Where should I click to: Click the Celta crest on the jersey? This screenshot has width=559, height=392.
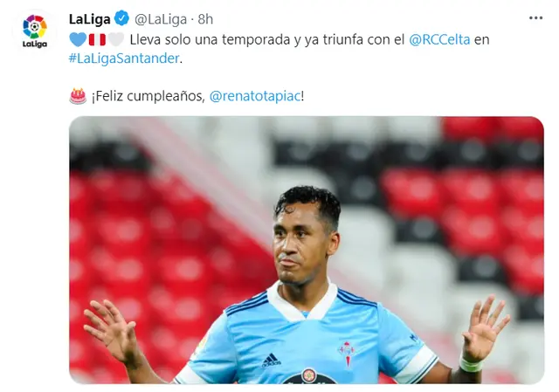coord(348,352)
